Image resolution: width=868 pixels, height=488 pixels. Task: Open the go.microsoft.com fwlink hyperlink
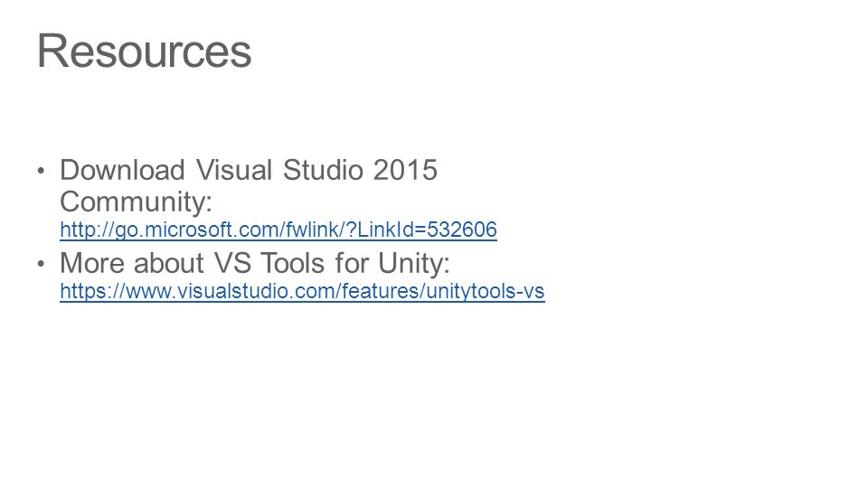pyautogui.click(x=278, y=230)
